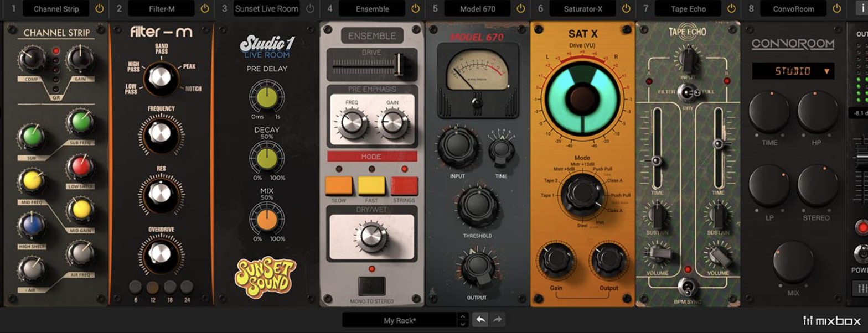Select the 24 dB slope button on Filter-M
Viewport: 868px width, 333px height.
[187, 287]
